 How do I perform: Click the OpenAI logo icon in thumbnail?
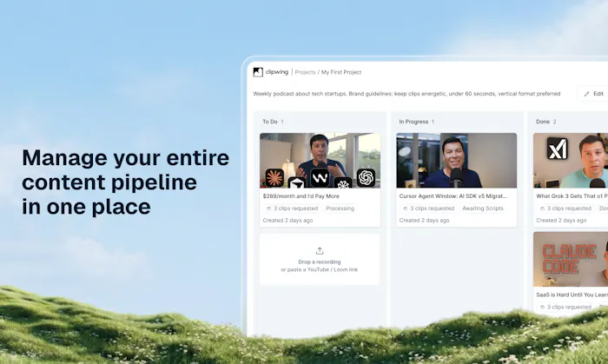366,177
